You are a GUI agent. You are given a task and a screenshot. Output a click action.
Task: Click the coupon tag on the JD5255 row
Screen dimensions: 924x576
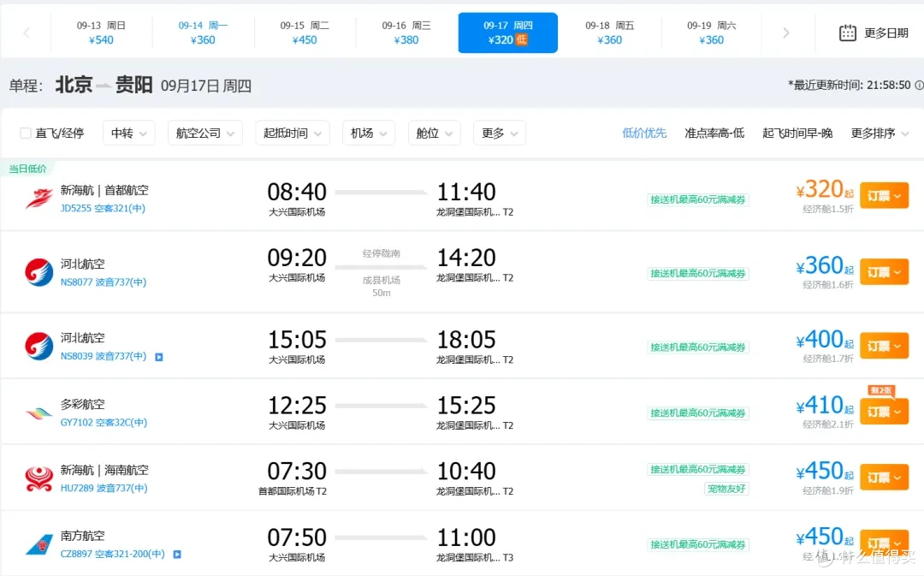pos(698,200)
